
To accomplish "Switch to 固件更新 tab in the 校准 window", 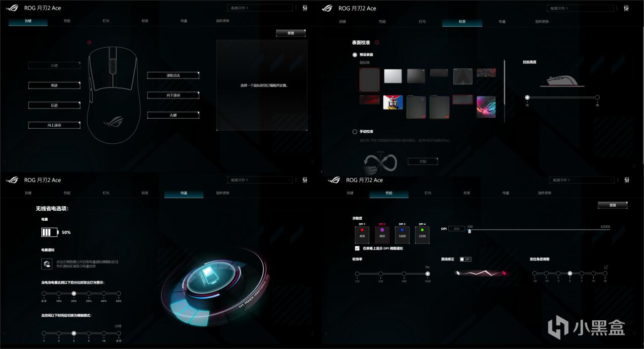I will (542, 22).
